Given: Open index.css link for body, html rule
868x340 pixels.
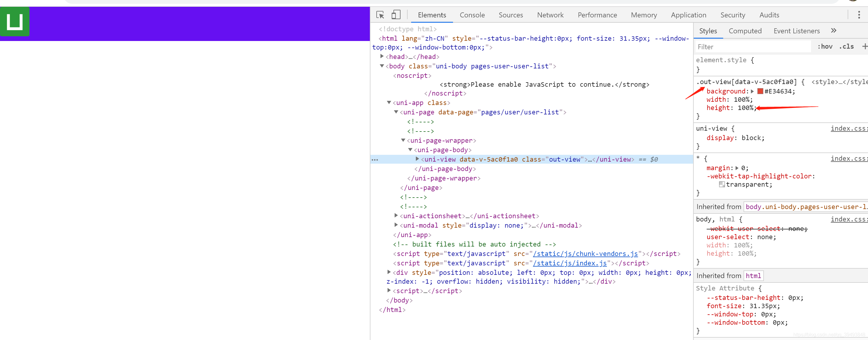Looking at the screenshot, I should [849, 219].
